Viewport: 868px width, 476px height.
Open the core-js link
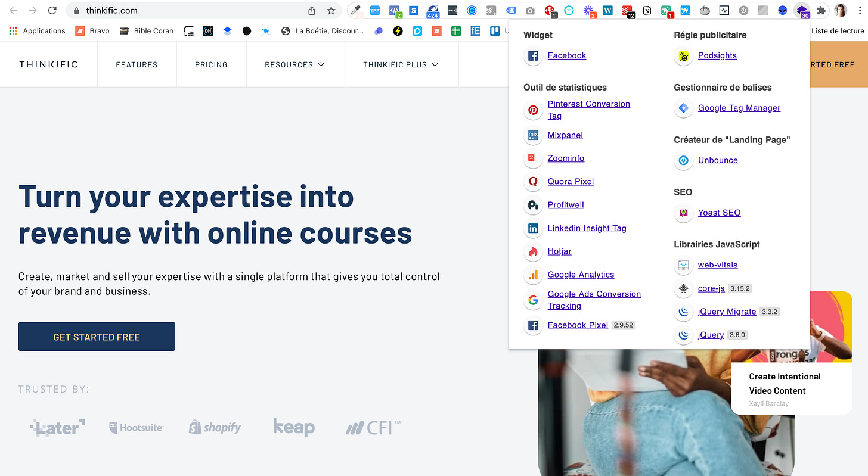pos(711,288)
